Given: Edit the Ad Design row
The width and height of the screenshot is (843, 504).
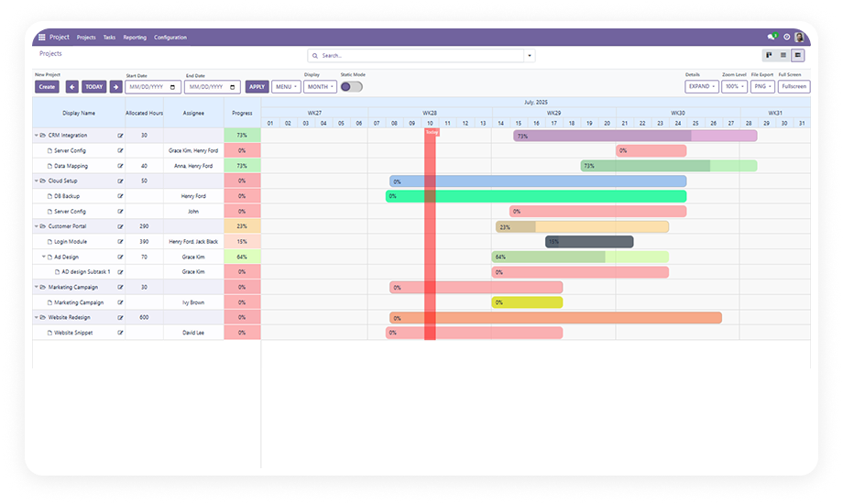Looking at the screenshot, I should pyautogui.click(x=120, y=257).
